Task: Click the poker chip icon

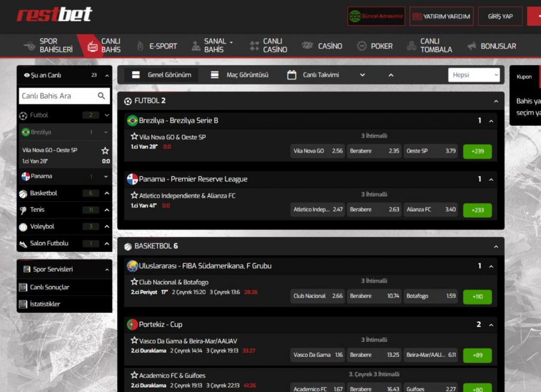Action: [361, 45]
